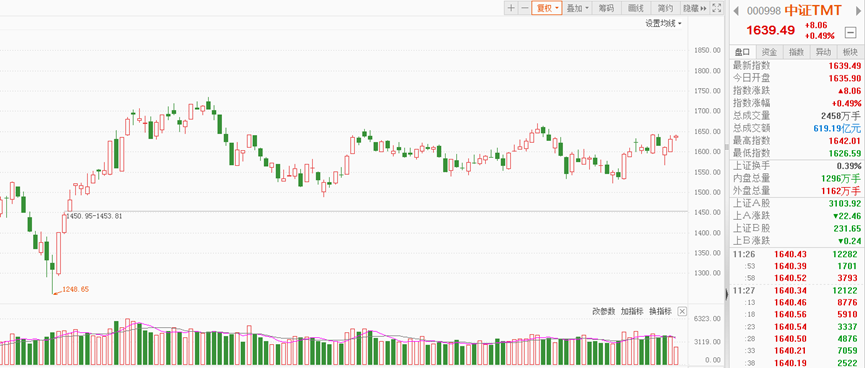865x368 pixels.
Task: Click the 外盘总量 value 1162万手
Action: [841, 191]
